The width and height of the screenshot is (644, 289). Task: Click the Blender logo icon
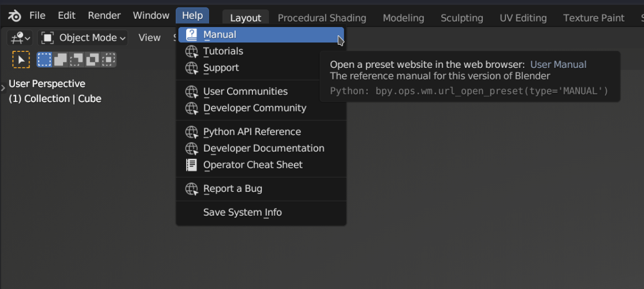coord(15,16)
